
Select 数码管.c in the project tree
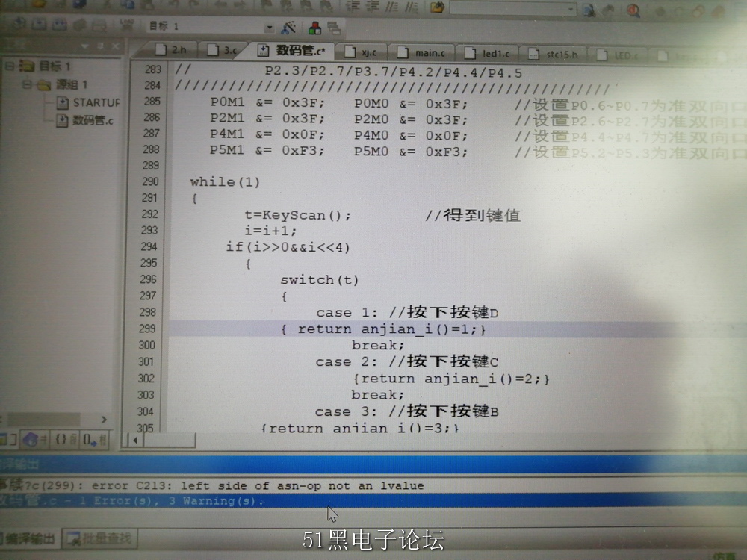click(x=93, y=120)
